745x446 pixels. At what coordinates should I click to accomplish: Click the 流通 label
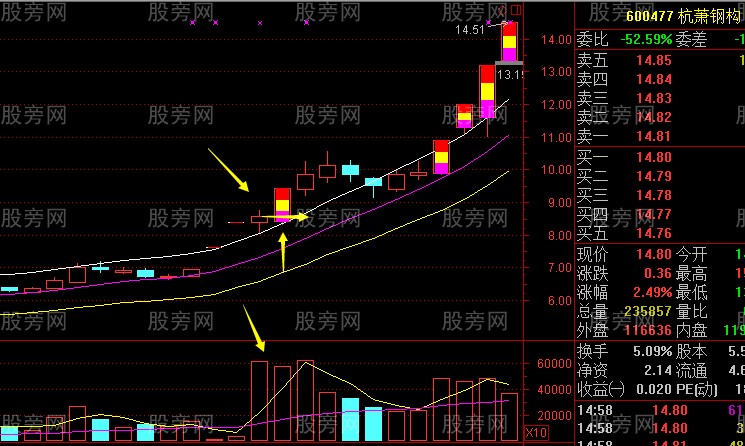691,370
